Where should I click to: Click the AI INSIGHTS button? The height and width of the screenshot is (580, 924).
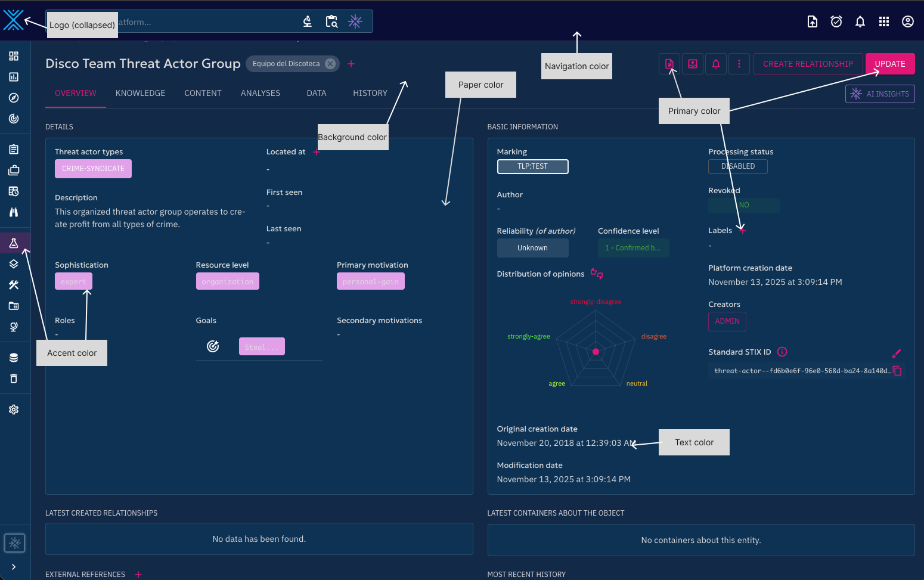click(x=880, y=94)
